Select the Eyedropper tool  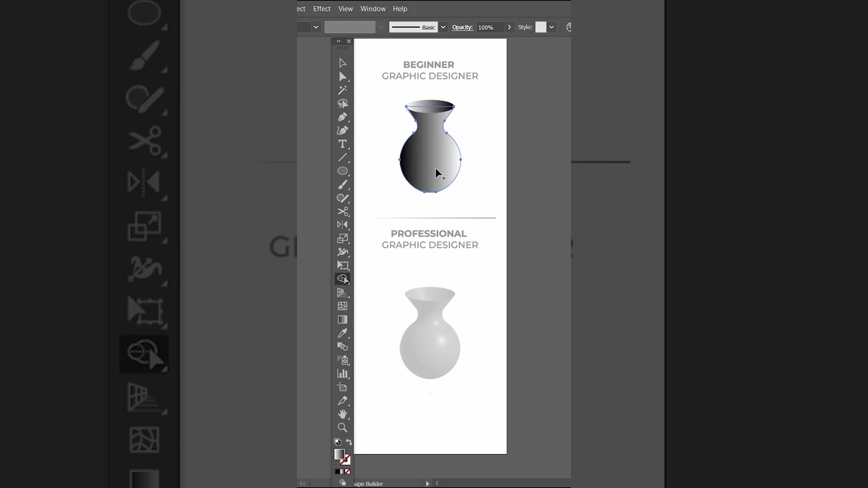[x=342, y=333]
